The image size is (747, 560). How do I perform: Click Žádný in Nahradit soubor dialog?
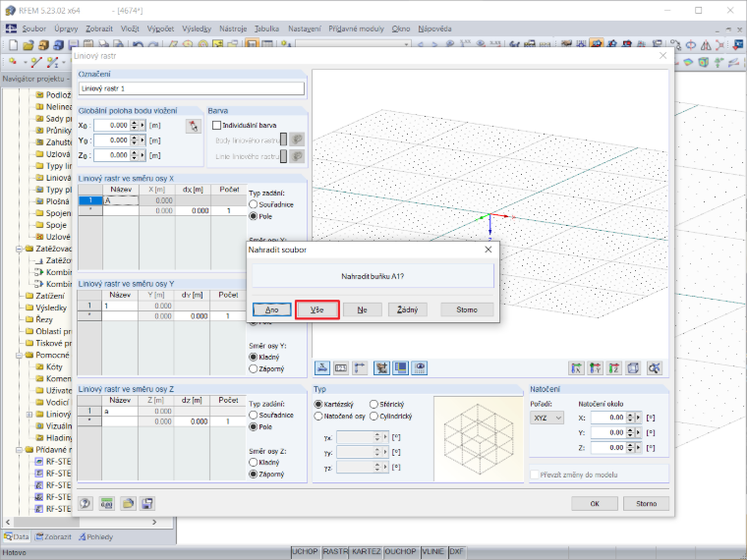[x=407, y=309]
